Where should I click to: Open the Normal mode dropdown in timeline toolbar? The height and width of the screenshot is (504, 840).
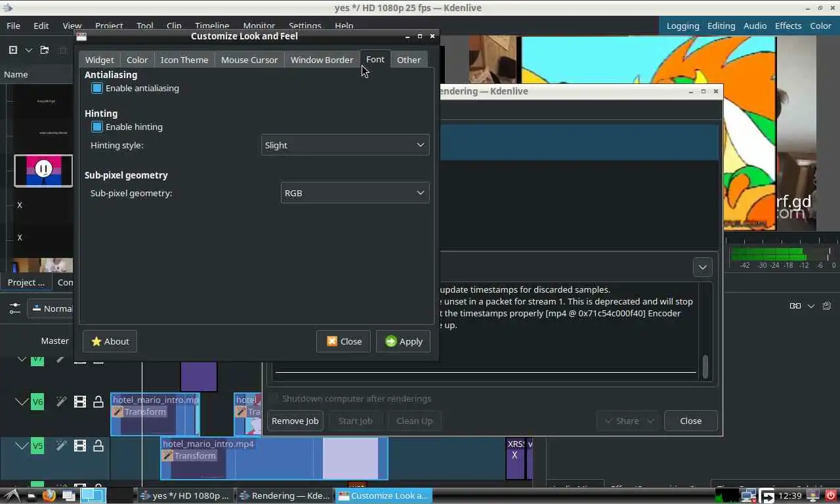tap(51, 308)
